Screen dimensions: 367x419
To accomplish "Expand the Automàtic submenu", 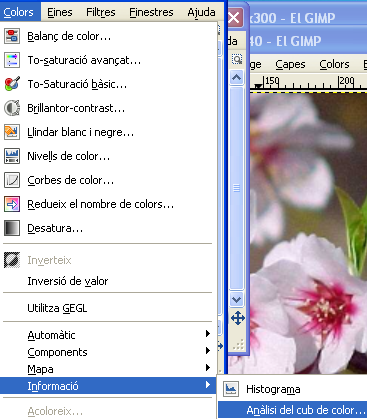I will pyautogui.click(x=107, y=335).
